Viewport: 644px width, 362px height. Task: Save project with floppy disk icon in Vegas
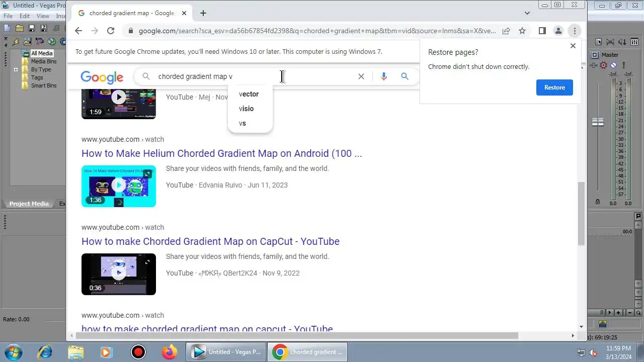pos(32,28)
